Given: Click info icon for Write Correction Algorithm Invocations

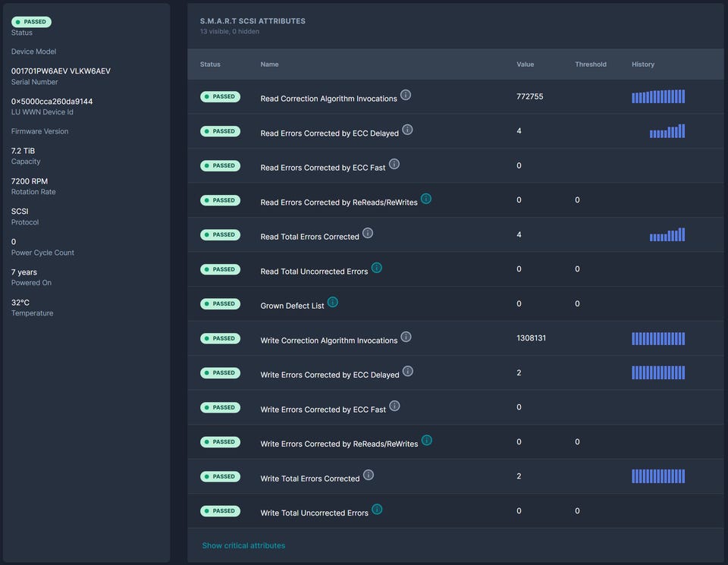Looking at the screenshot, I should pyautogui.click(x=406, y=337).
